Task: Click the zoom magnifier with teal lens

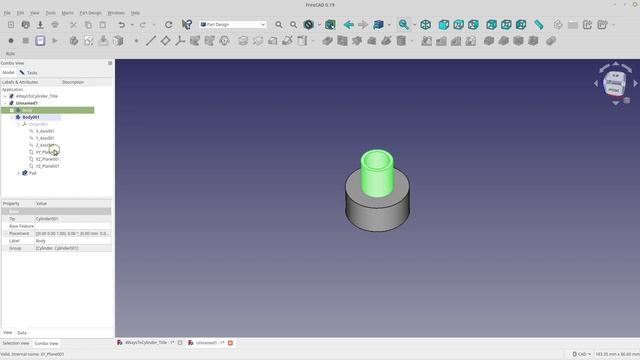Action: [x=404, y=24]
